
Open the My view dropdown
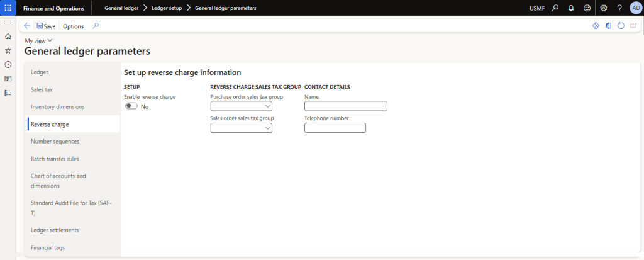tap(38, 40)
